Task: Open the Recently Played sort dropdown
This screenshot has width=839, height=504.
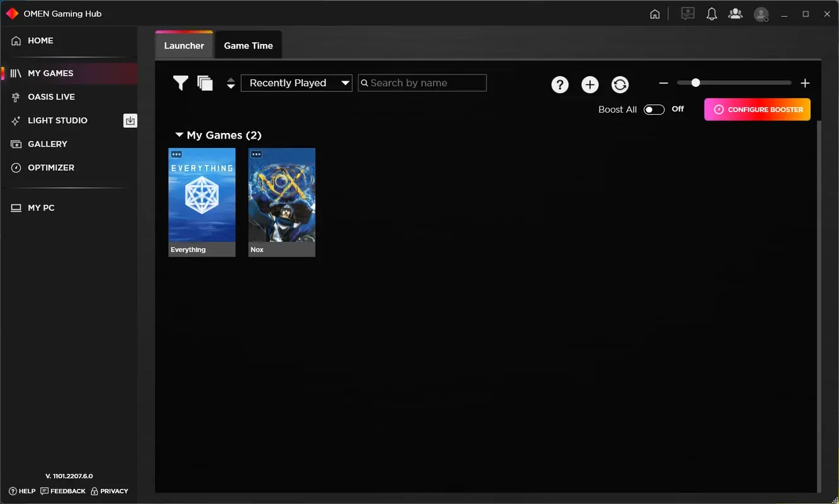Action: click(296, 83)
